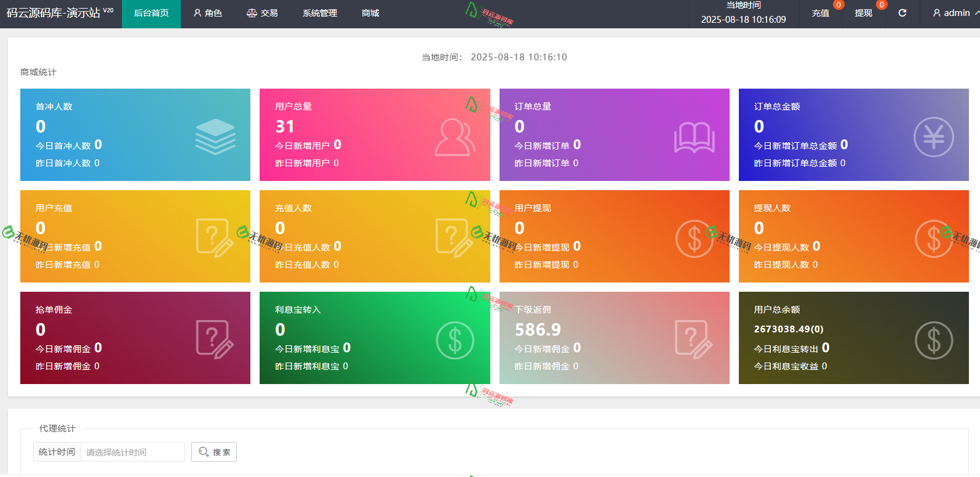
Task: Click the 搜索 button
Action: click(x=214, y=452)
